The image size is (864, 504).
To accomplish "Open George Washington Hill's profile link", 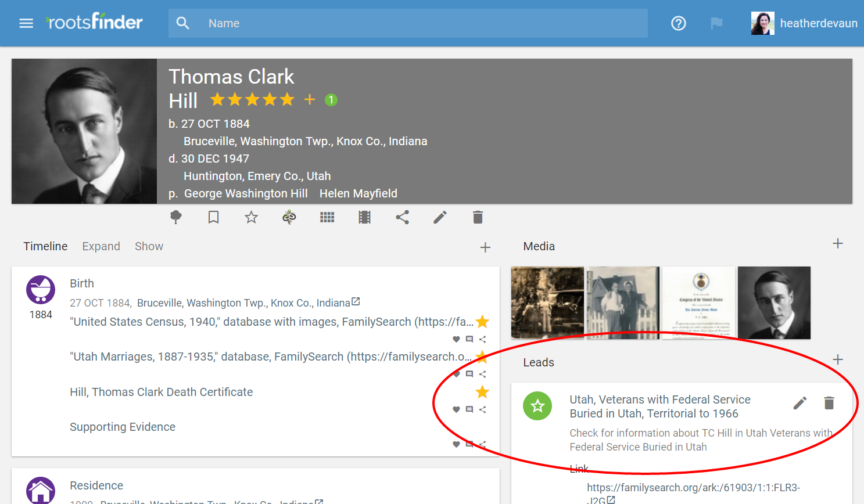I will click(x=246, y=193).
